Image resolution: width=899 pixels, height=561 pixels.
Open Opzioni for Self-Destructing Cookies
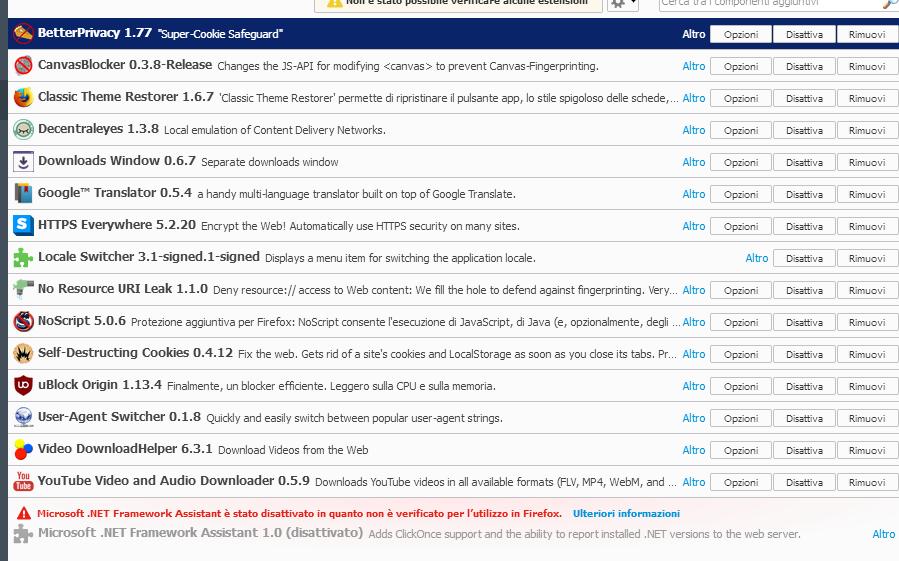(741, 354)
